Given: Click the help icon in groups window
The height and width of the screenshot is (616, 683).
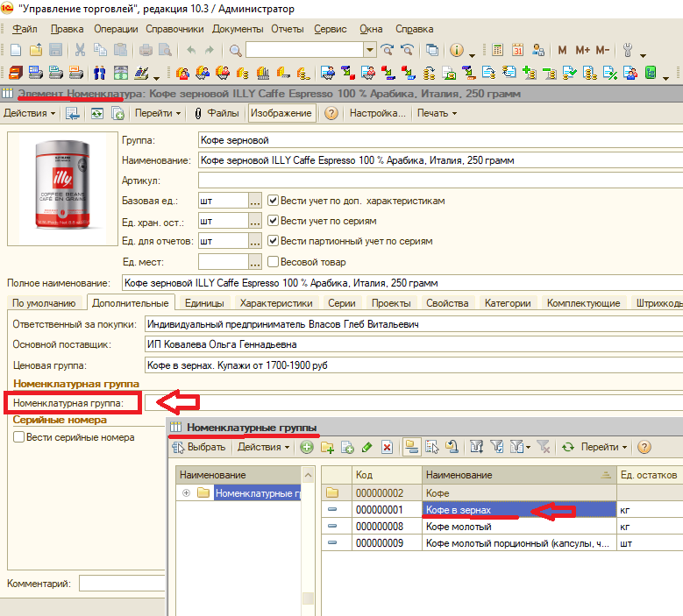Looking at the screenshot, I should click(x=644, y=447).
